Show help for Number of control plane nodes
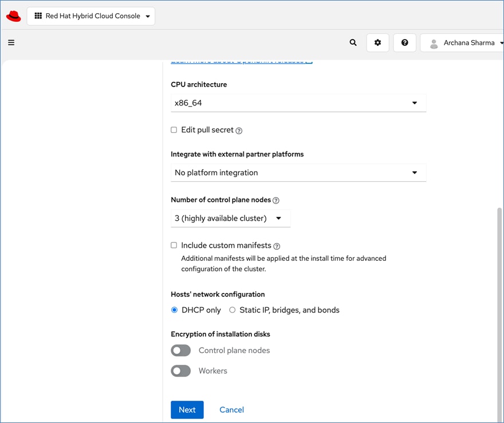 tap(276, 201)
